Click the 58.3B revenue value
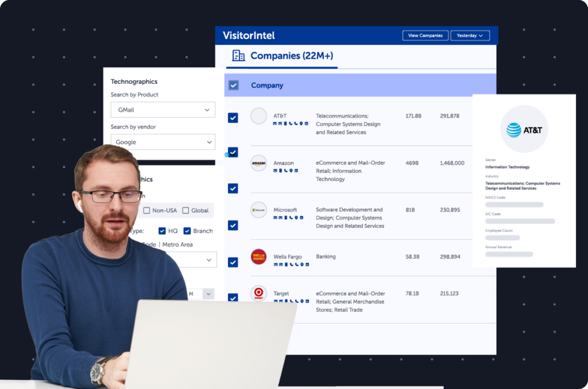Viewport: 588px width, 389px height. pyautogui.click(x=412, y=256)
